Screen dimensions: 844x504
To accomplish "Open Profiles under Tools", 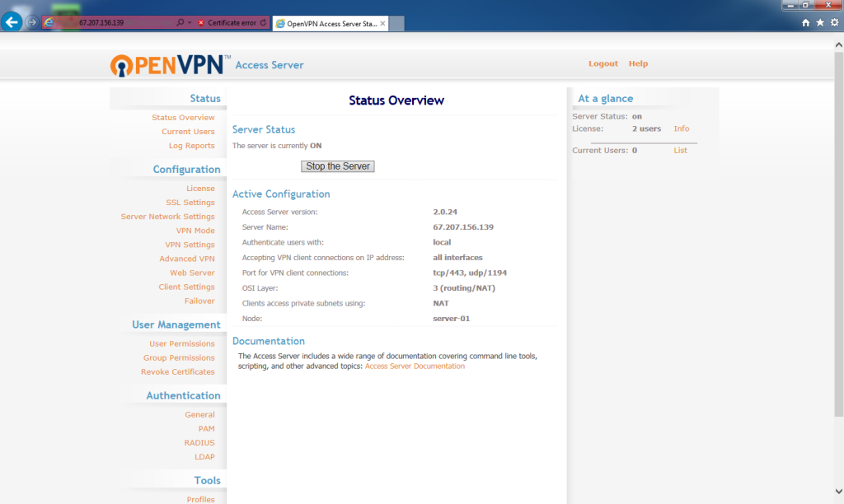I will pyautogui.click(x=200, y=499).
